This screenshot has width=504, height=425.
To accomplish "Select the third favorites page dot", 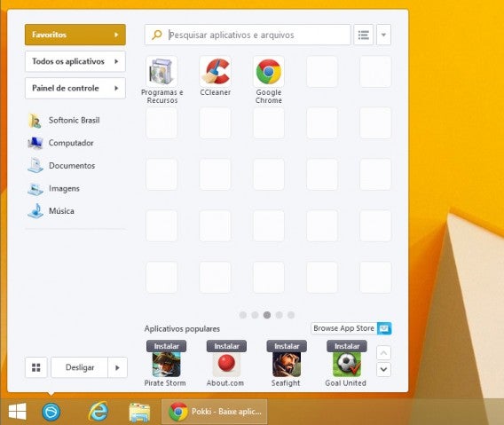I will pos(267,315).
